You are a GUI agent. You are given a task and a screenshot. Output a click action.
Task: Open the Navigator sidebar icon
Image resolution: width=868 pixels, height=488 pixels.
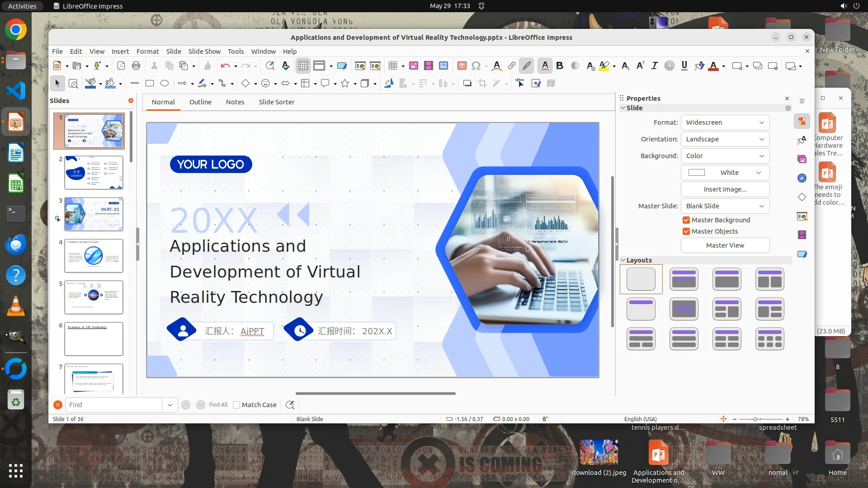[x=802, y=178]
